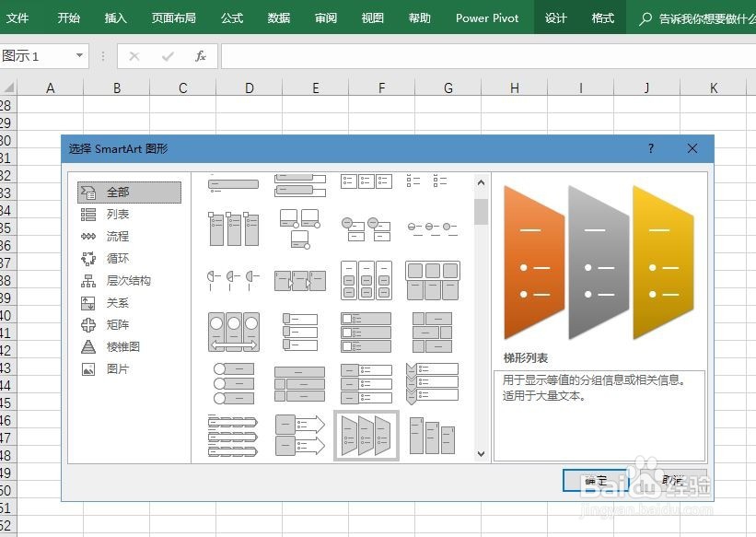Cancel the dialog with 取消

pyautogui.click(x=672, y=480)
